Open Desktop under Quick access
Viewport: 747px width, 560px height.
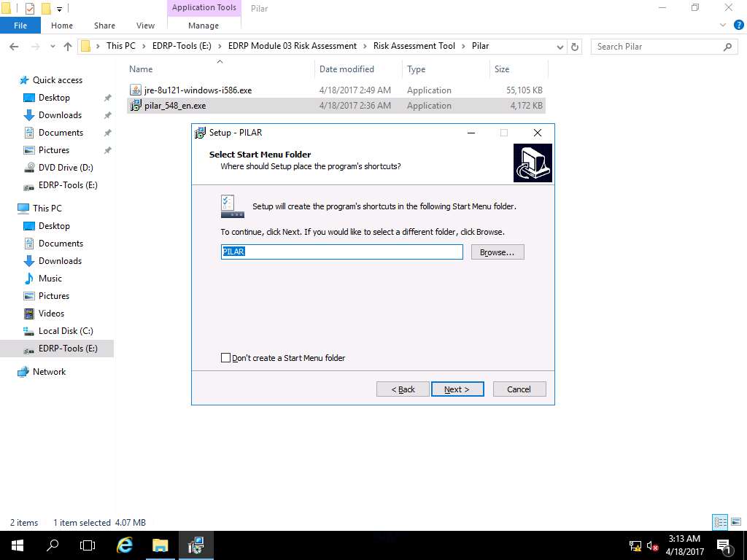coord(54,98)
